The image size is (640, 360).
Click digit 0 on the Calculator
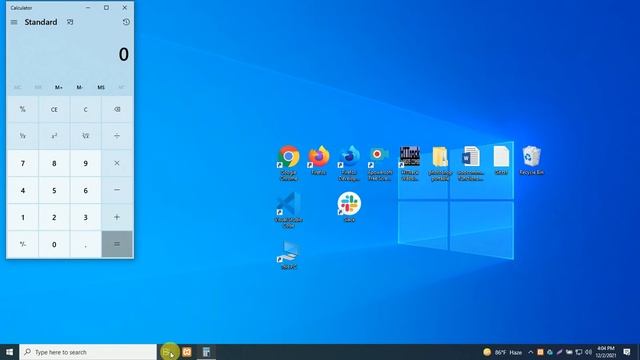click(x=54, y=244)
